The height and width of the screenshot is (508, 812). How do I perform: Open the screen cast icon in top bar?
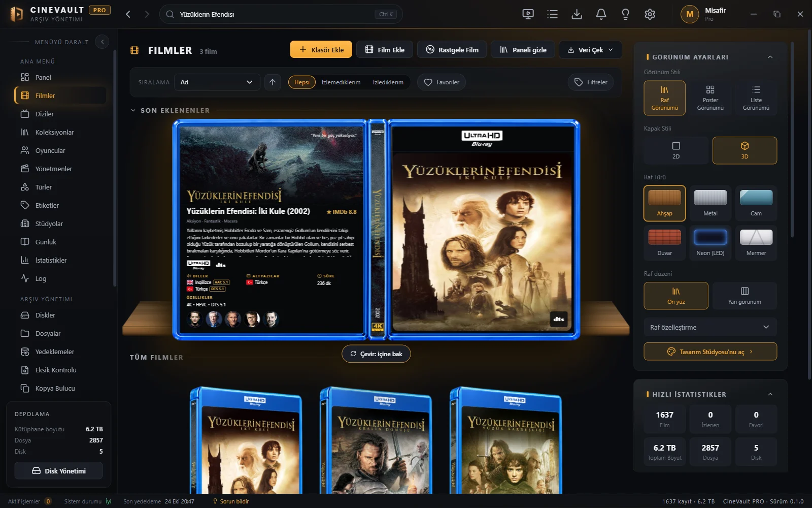click(x=528, y=14)
